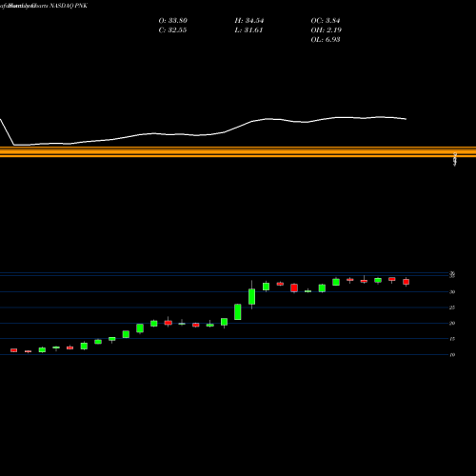The image size is (476, 476).
Task: Click the 30 price axis label
Action: point(452,292)
